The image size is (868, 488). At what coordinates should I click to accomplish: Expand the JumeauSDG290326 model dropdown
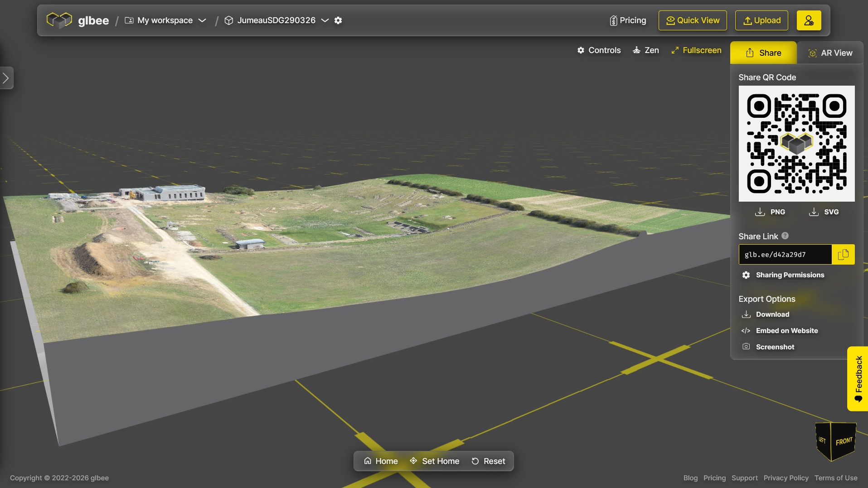[325, 20]
